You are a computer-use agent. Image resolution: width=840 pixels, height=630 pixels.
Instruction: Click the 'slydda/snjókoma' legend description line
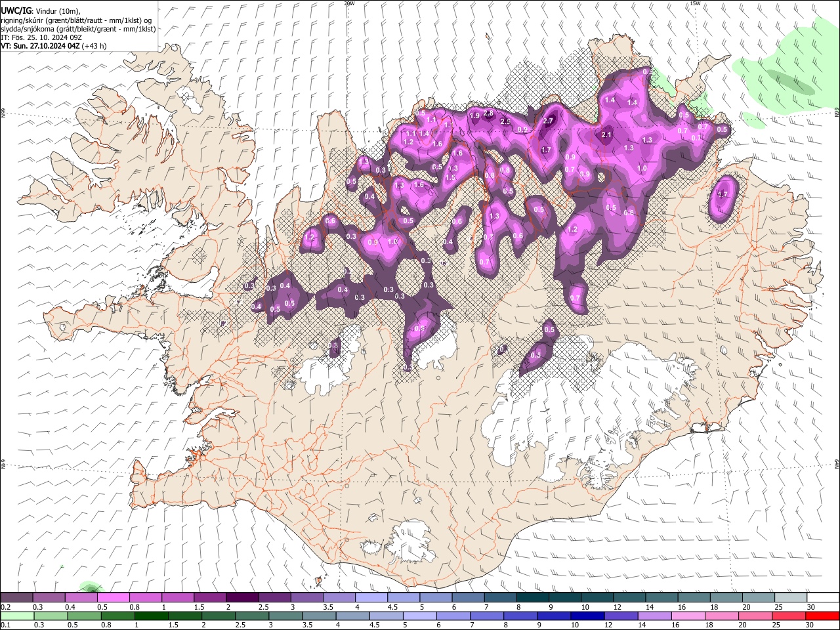(78, 29)
